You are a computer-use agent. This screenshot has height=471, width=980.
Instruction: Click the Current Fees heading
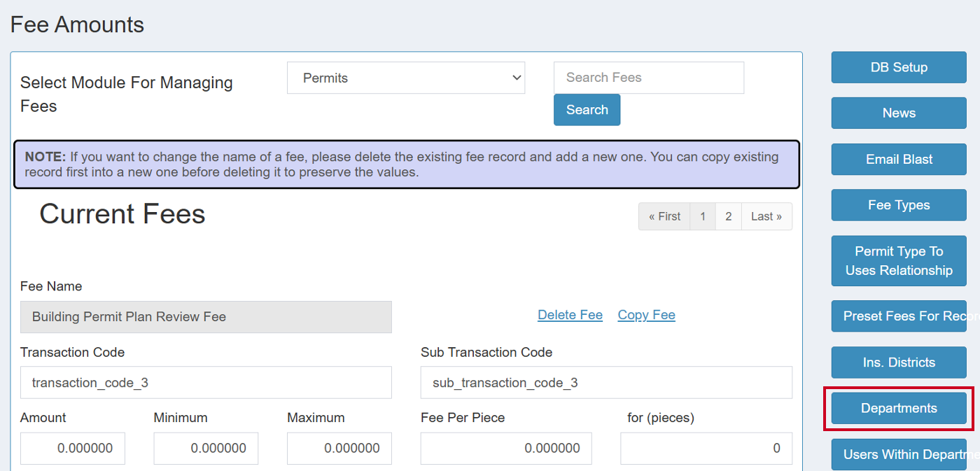[122, 213]
